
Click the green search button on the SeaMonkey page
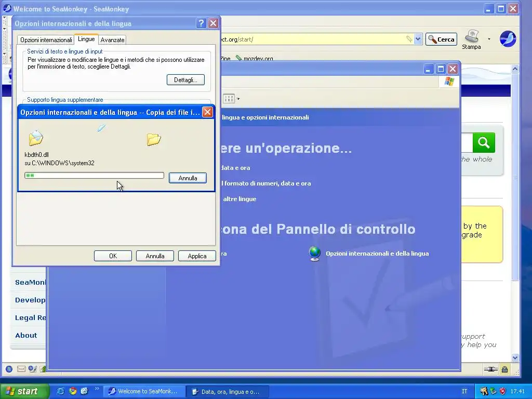[x=484, y=143]
